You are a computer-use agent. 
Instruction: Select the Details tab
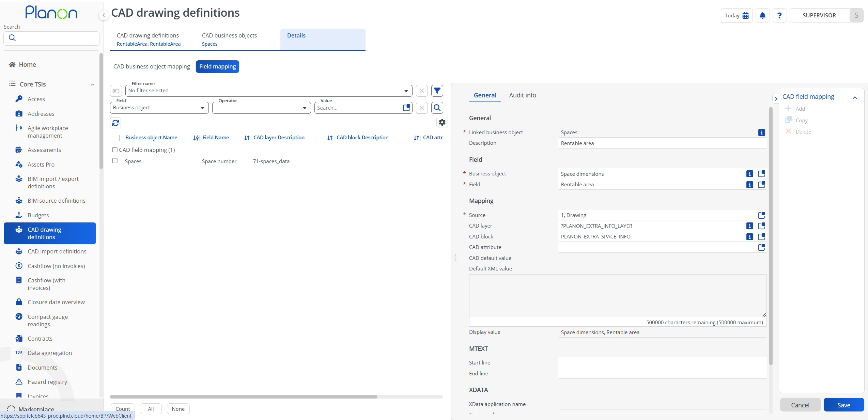point(323,39)
